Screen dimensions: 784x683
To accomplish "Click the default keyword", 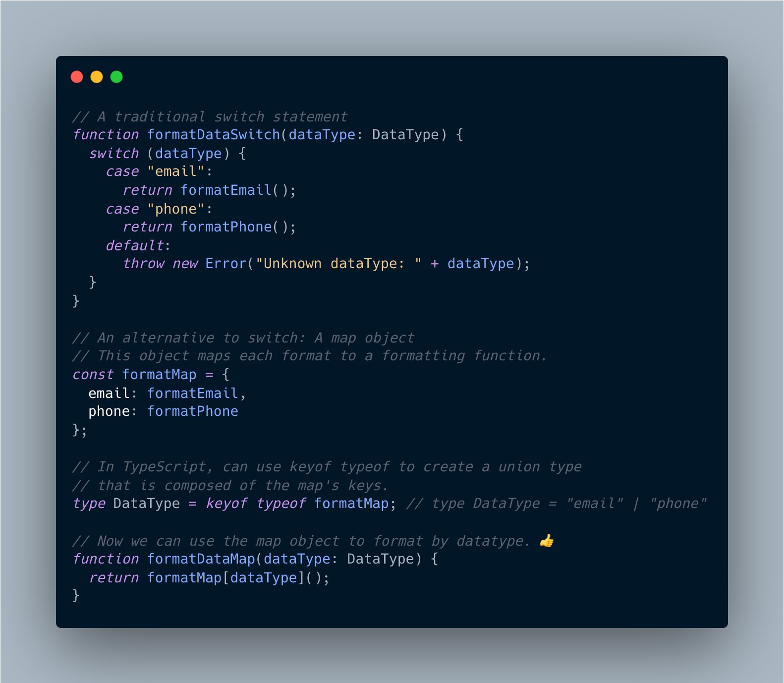I will [x=135, y=246].
